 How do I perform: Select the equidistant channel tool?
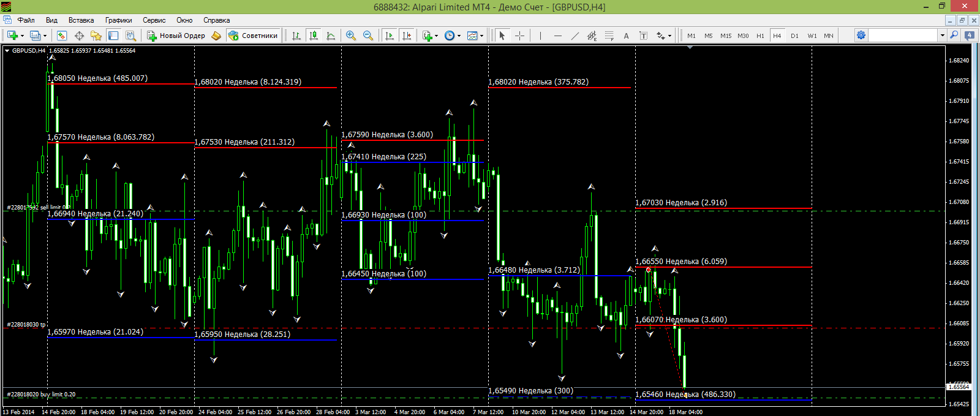click(592, 36)
